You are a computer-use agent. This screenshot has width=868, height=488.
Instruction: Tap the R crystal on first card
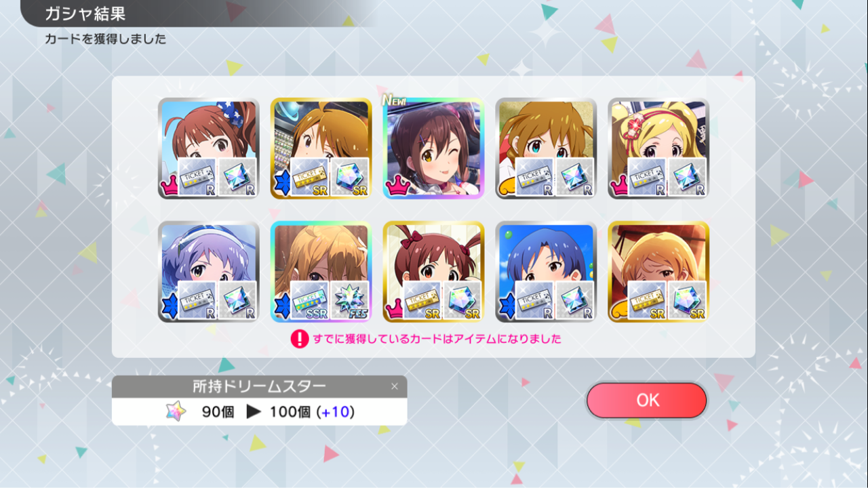(237, 177)
